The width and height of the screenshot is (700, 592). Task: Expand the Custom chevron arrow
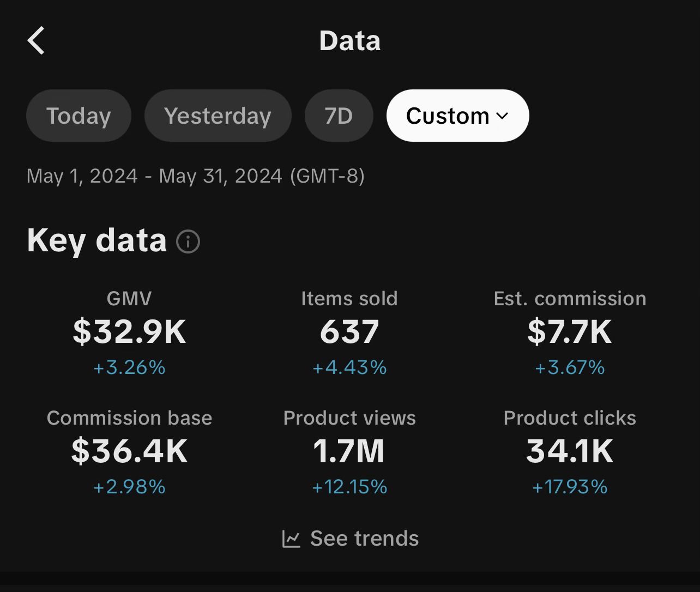pos(503,116)
